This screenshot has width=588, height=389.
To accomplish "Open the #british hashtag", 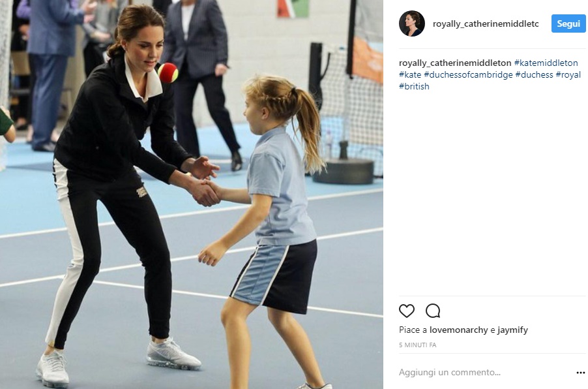I will tap(414, 86).
